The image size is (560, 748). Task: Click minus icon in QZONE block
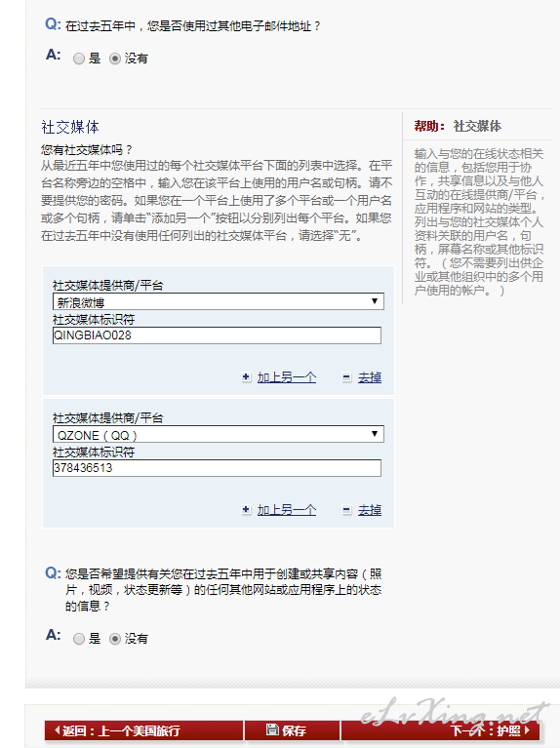tap(346, 510)
